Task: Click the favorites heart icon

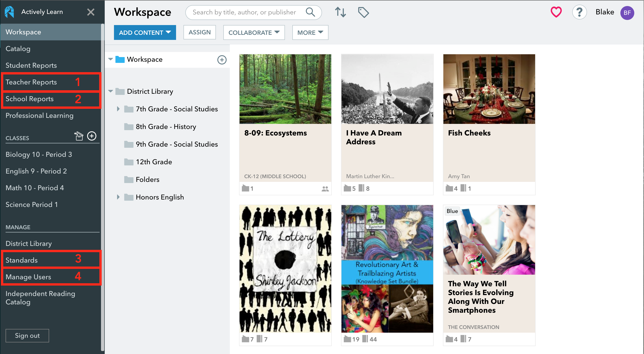Action: [556, 12]
